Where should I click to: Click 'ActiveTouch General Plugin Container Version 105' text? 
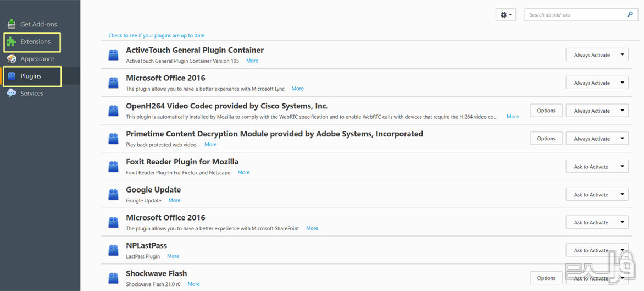[182, 61]
